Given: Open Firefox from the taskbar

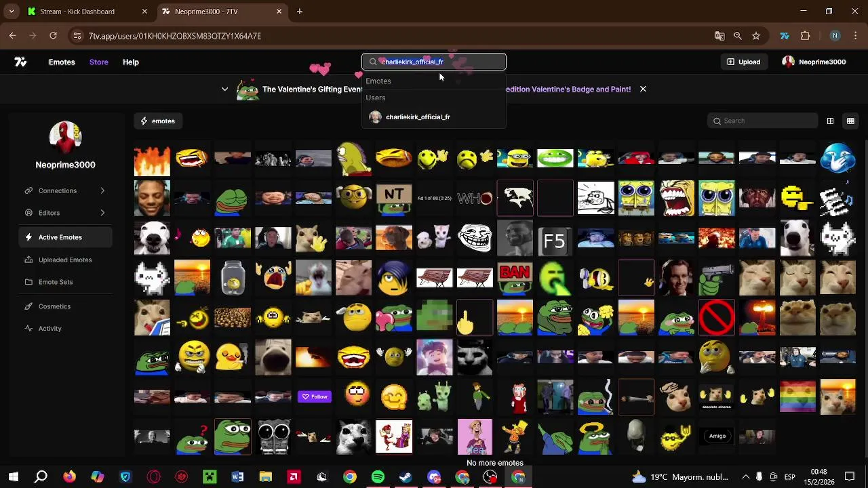Looking at the screenshot, I should coord(69,477).
